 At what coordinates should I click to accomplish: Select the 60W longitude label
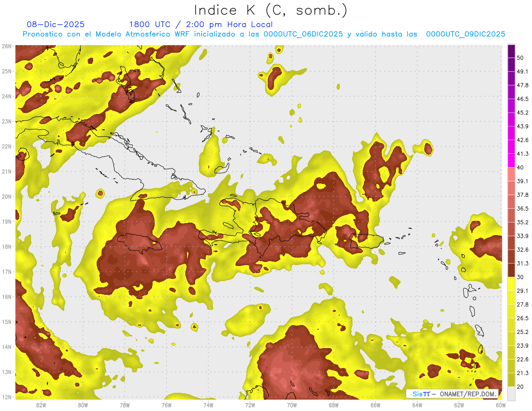pos(501,405)
